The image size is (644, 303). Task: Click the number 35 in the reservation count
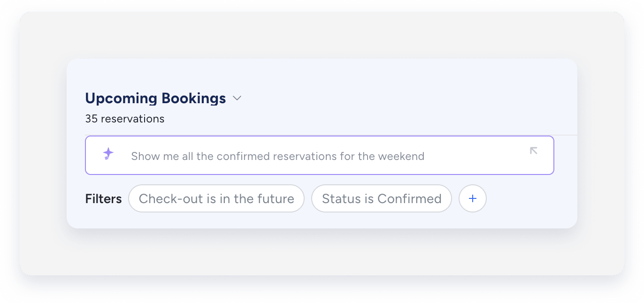(x=92, y=119)
